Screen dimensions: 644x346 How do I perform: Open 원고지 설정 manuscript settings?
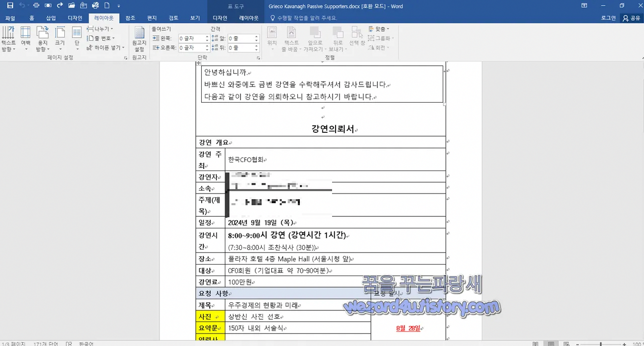pos(139,39)
